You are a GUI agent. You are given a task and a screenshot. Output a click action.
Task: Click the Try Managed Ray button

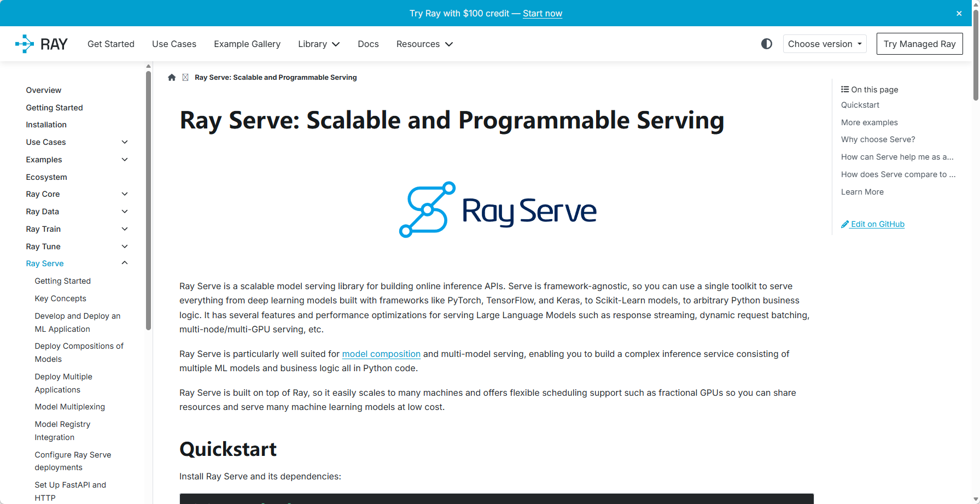(x=919, y=44)
